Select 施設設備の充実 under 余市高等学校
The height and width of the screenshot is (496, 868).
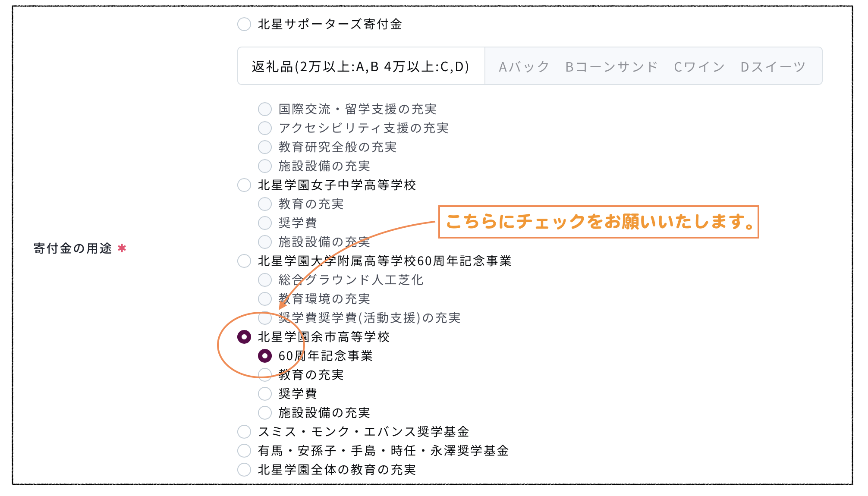[265, 413]
